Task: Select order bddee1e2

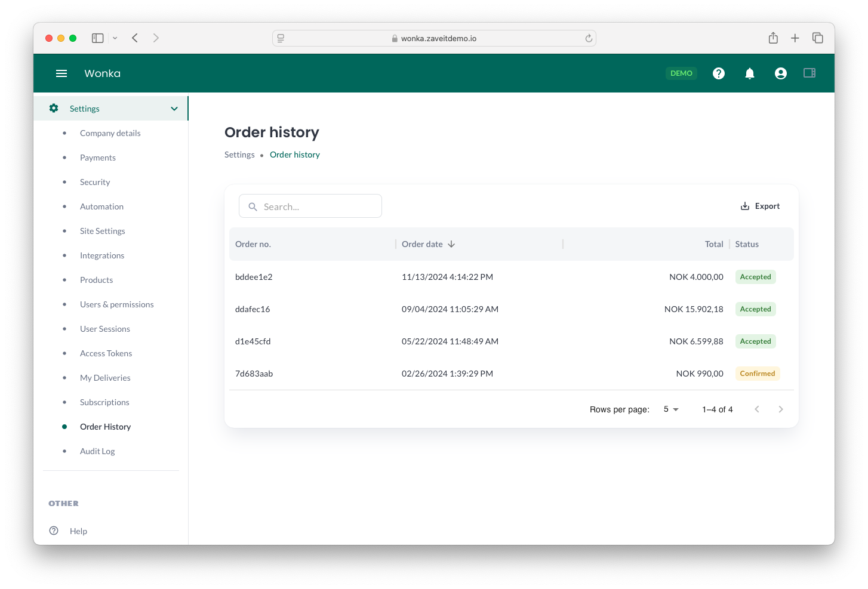Action: (x=254, y=277)
